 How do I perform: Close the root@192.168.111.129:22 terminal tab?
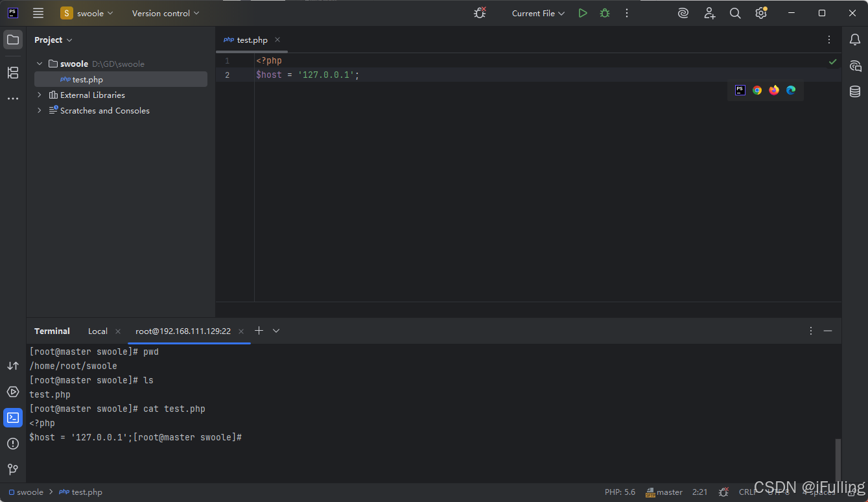click(x=241, y=331)
